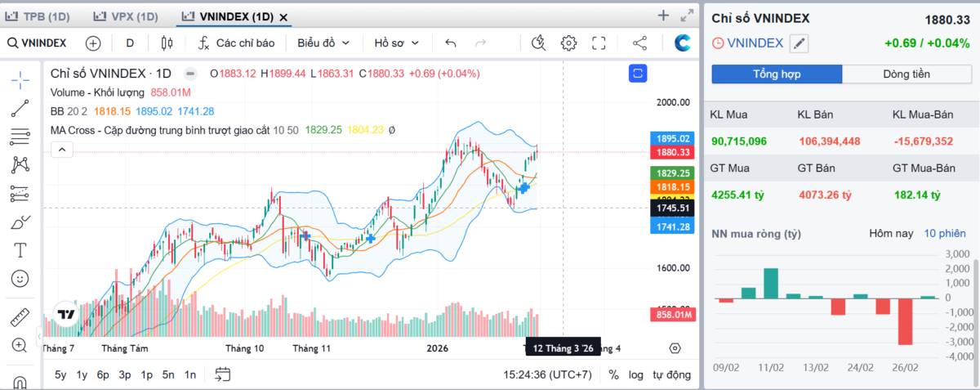Screen dimensions: 980x390
Task: Add a symbol to compare
Action: point(93,43)
